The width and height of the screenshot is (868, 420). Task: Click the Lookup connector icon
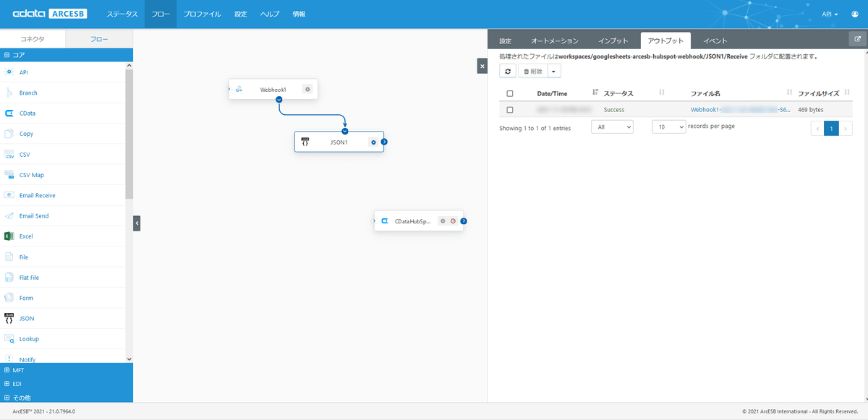point(9,339)
